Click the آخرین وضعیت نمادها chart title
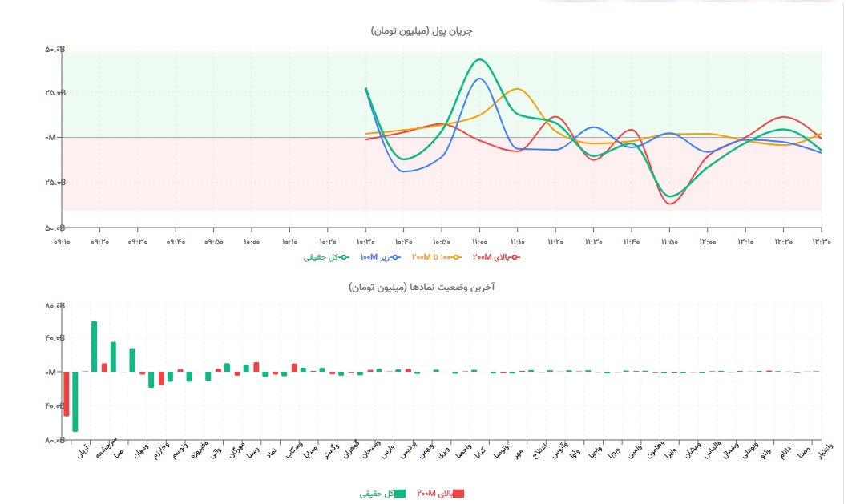This screenshot has height=504, width=852. pos(422,287)
